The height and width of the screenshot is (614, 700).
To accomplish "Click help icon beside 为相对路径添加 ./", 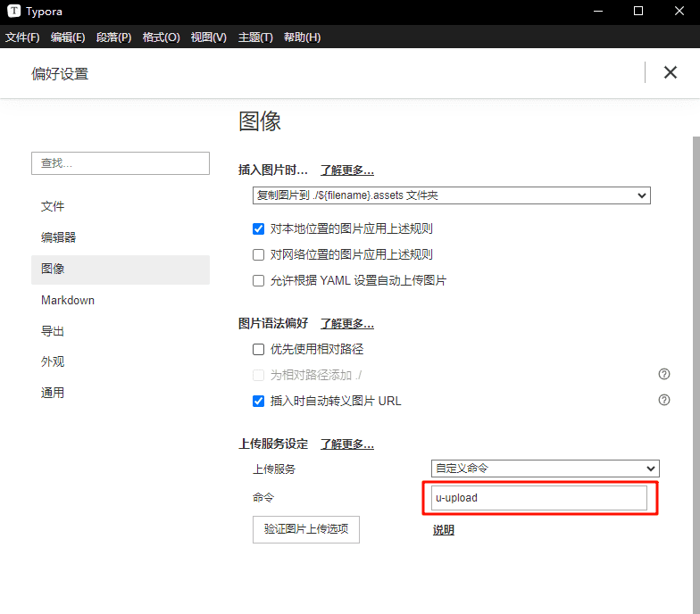I will tap(664, 374).
